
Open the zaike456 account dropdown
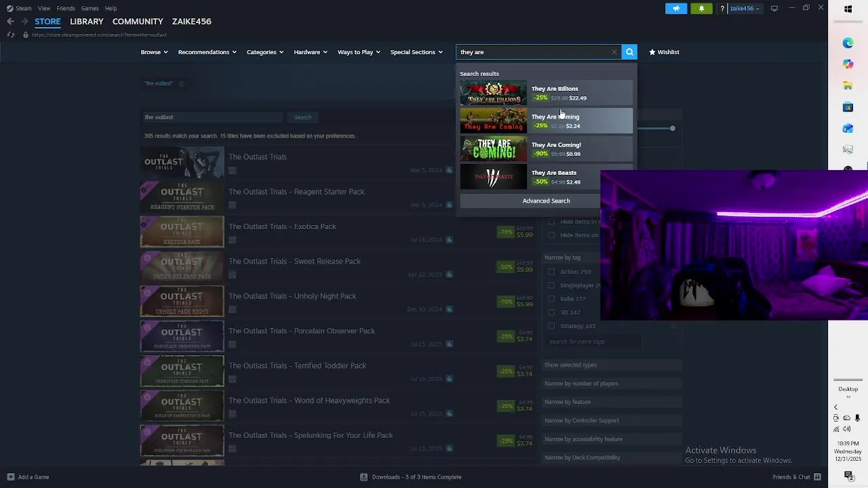click(745, 8)
